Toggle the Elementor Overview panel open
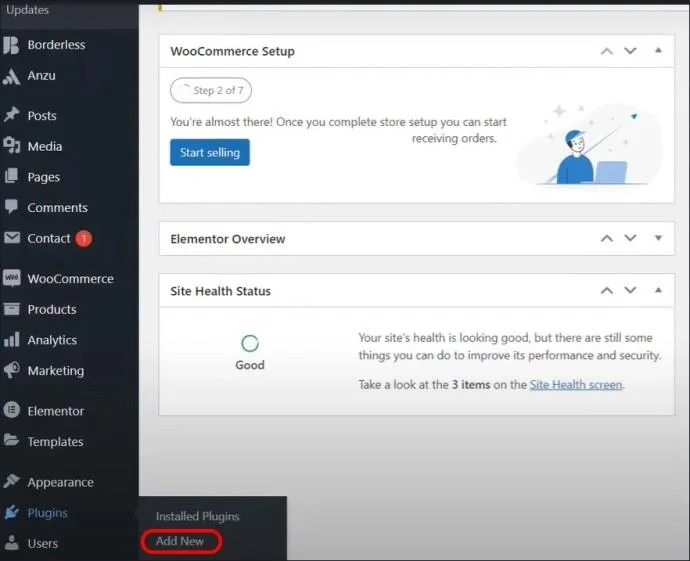The width and height of the screenshot is (690, 561). coord(658,239)
